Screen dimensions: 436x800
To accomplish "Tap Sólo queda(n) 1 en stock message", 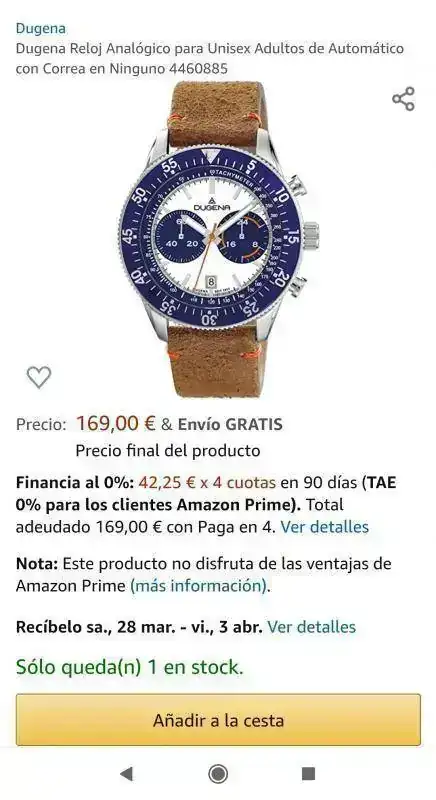I will (130, 667).
